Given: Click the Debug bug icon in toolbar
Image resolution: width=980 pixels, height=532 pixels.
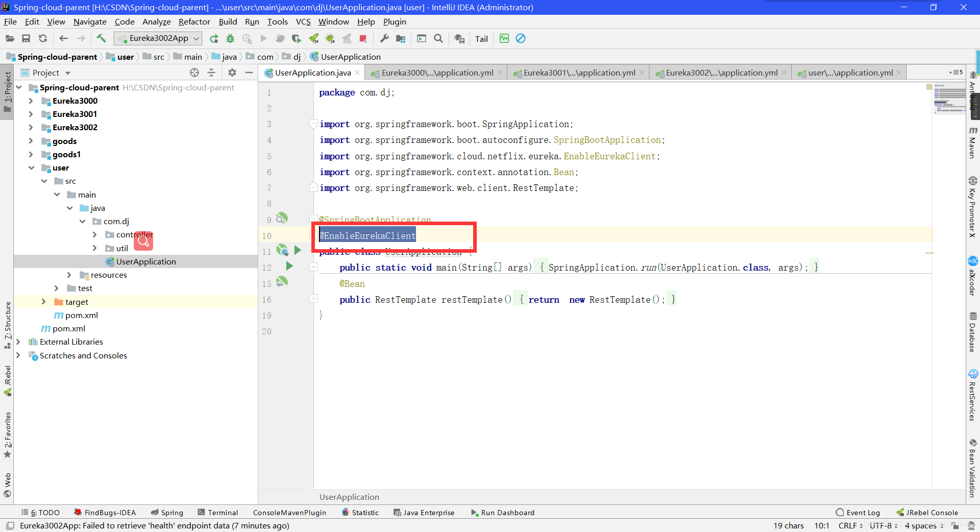Looking at the screenshot, I should [230, 38].
